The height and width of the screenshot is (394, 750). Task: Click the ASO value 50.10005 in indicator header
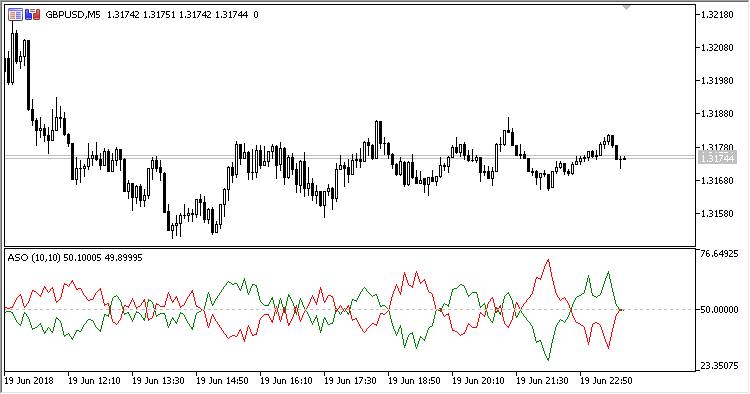(82, 258)
